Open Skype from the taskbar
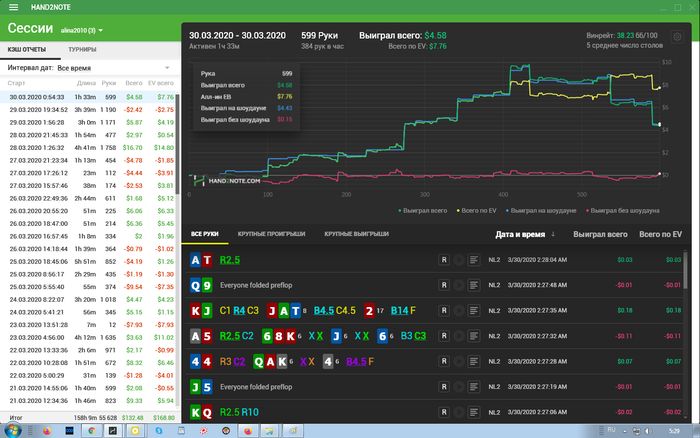Viewport: 700px width, 438px height. [159, 431]
